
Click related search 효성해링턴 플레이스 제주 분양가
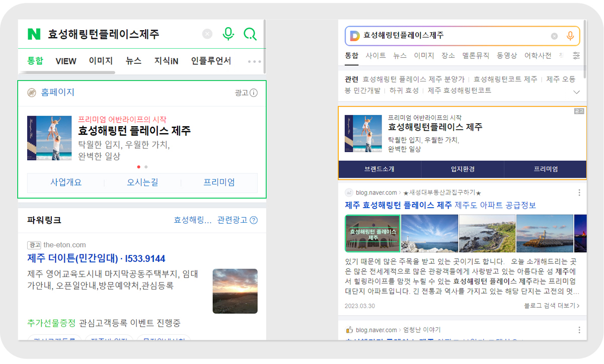pyautogui.click(x=413, y=79)
